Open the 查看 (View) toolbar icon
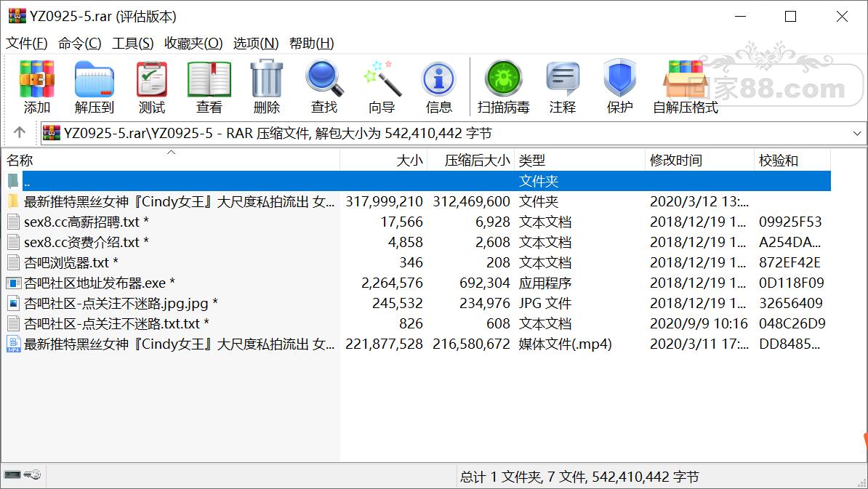868x489 pixels. click(209, 78)
